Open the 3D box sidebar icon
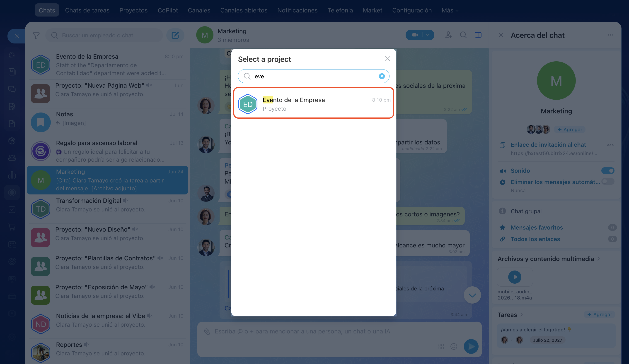Image resolution: width=629 pixels, height=364 pixels. tap(12, 141)
